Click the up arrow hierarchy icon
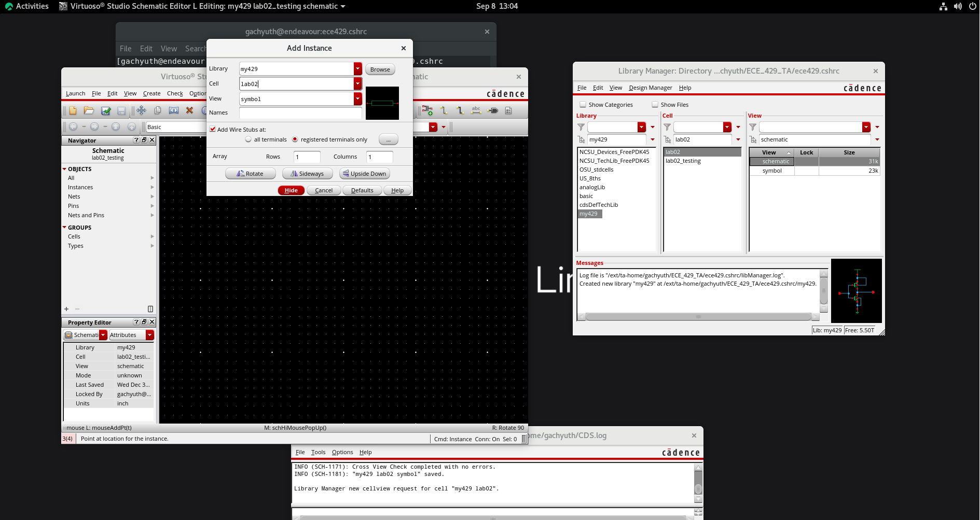Image resolution: width=980 pixels, height=520 pixels. tap(116, 127)
